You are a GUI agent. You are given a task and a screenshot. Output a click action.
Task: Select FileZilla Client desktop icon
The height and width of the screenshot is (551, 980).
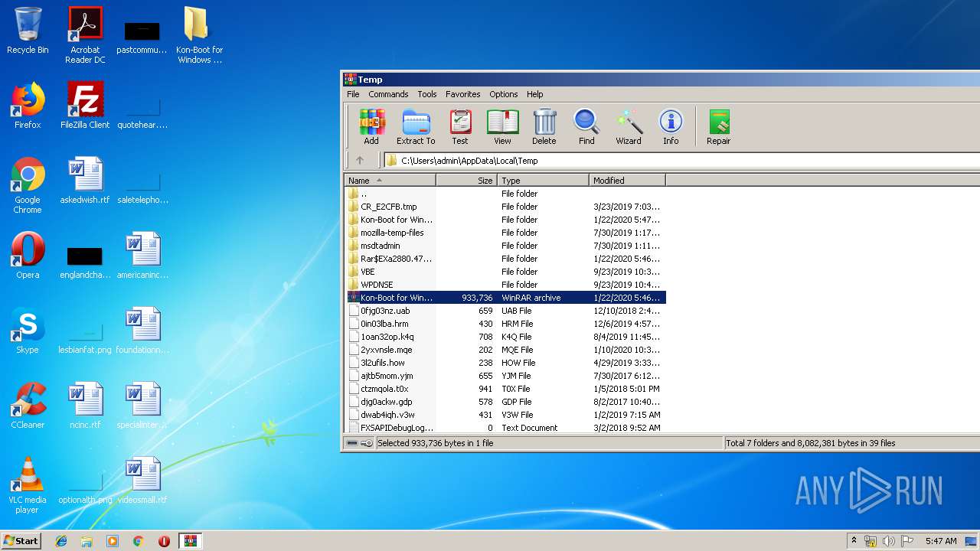(85, 106)
